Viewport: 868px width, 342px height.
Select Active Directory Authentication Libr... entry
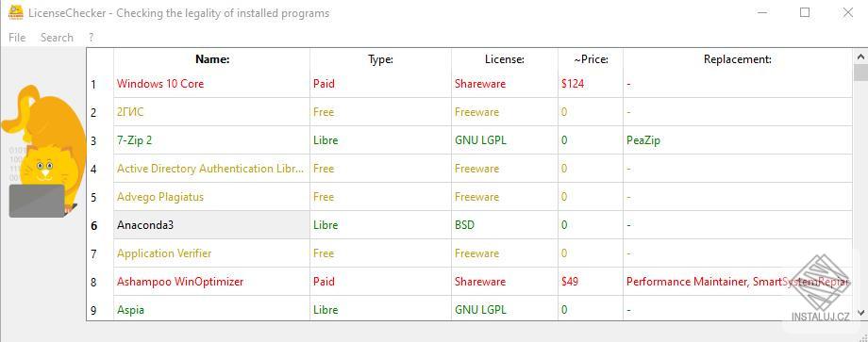coord(210,169)
